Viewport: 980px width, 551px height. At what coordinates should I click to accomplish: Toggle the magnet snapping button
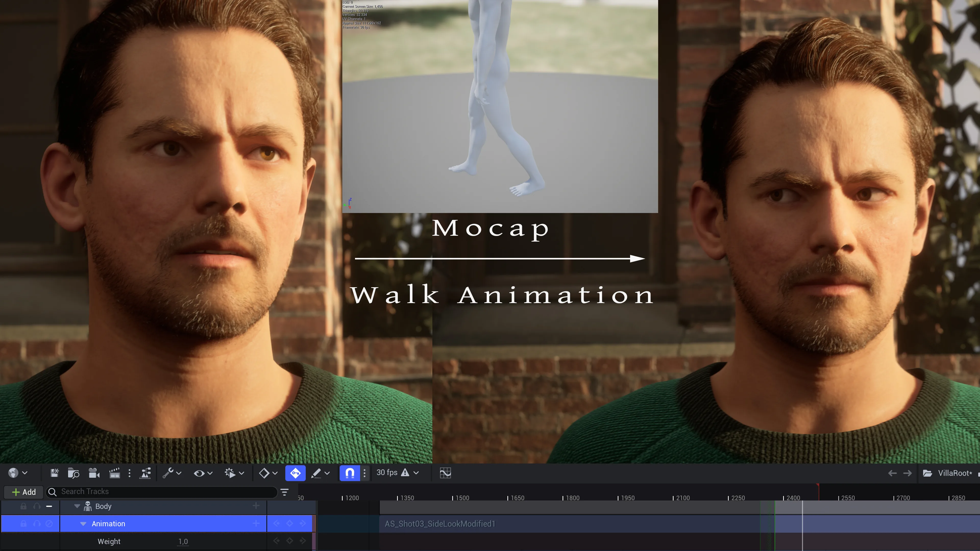(x=350, y=473)
